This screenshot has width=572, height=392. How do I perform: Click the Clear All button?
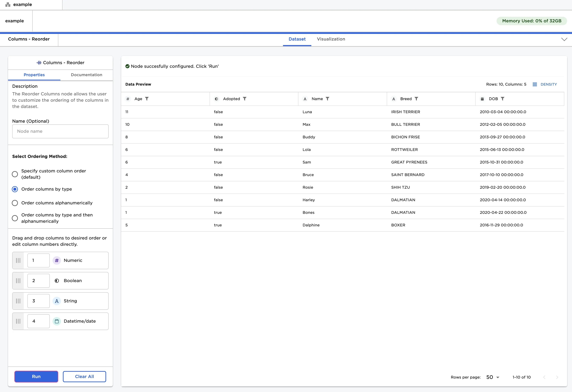(x=85, y=376)
